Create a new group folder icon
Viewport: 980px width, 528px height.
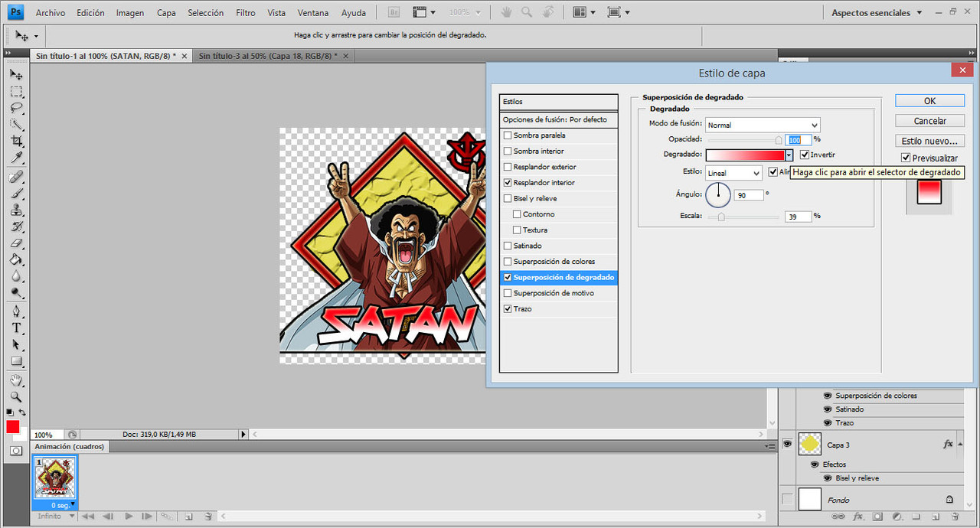[915, 517]
